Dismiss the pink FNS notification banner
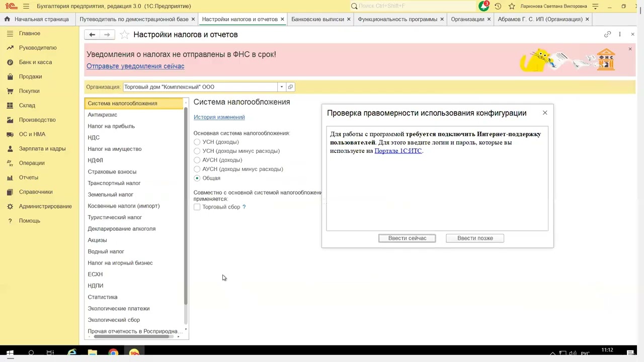 [630, 49]
